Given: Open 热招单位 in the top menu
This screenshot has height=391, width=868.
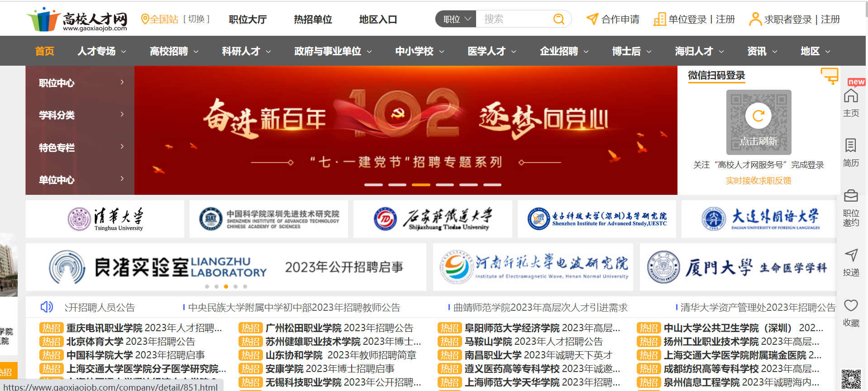Looking at the screenshot, I should 313,19.
